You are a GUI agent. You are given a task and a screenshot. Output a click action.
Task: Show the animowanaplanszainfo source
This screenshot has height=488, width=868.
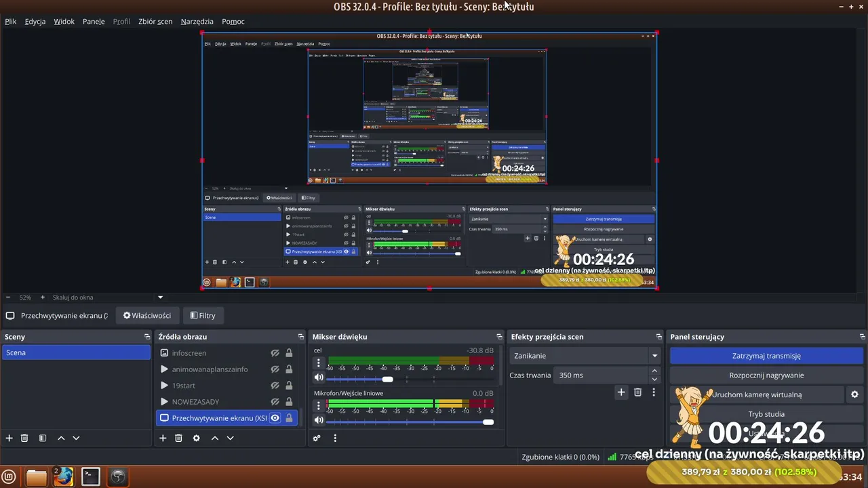coord(275,369)
